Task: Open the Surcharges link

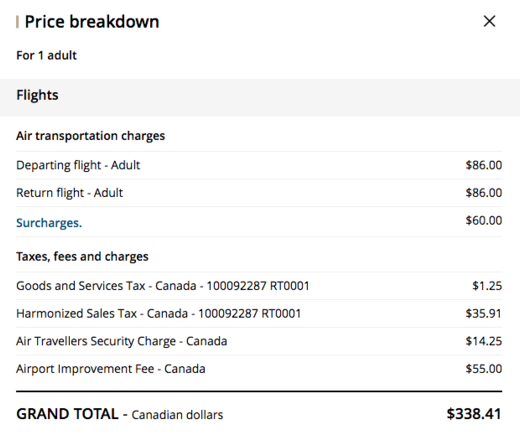Action: click(x=49, y=223)
